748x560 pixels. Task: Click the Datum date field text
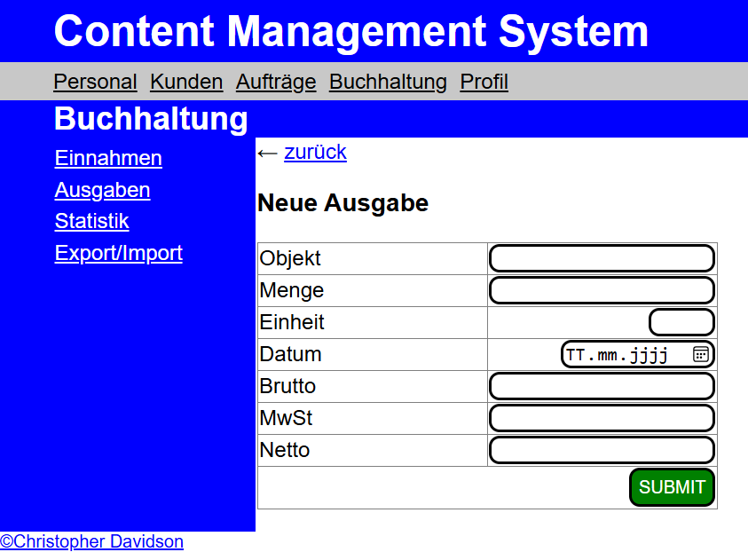pyautogui.click(x=617, y=355)
